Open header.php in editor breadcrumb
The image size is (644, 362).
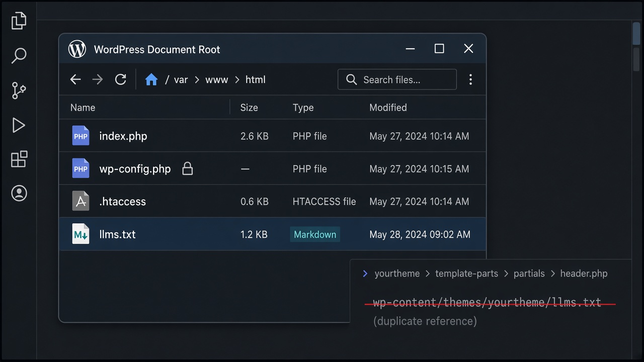point(584,274)
